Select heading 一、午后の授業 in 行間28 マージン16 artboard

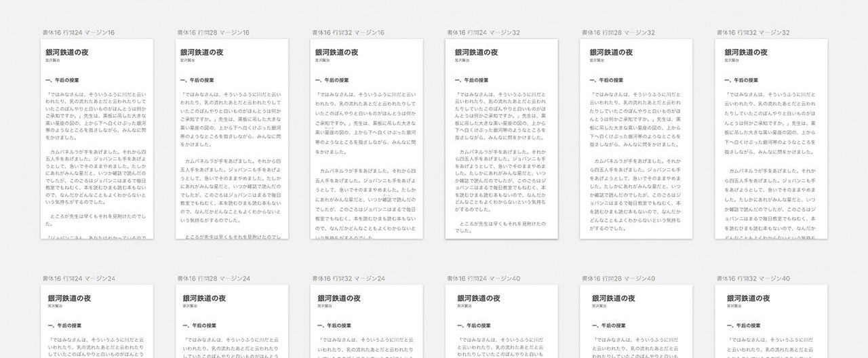click(196, 80)
